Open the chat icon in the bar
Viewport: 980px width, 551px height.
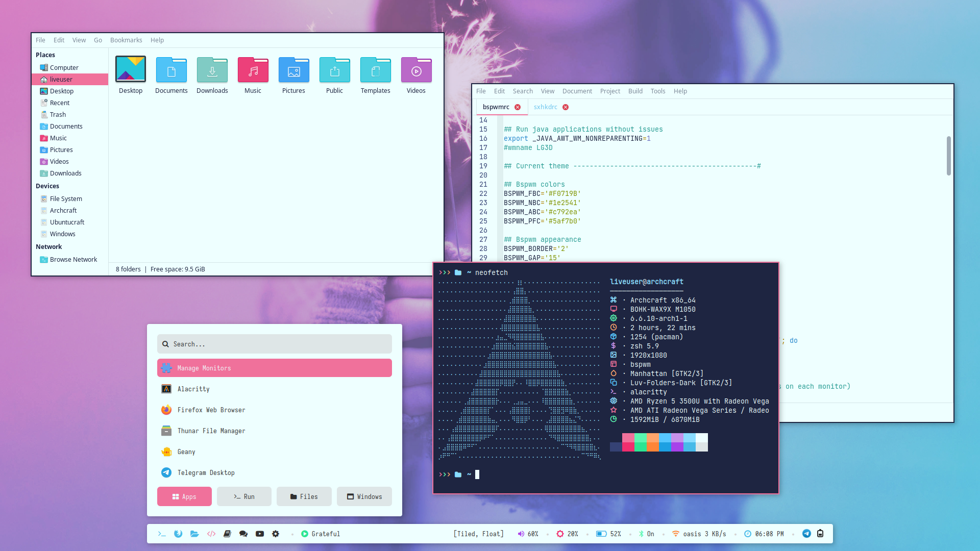point(243,534)
